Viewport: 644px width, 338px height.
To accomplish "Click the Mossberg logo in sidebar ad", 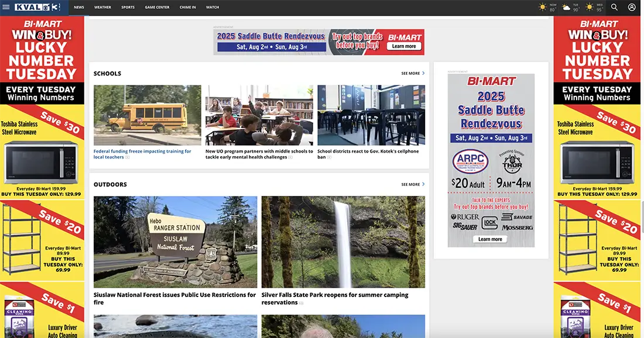I will [x=517, y=227].
